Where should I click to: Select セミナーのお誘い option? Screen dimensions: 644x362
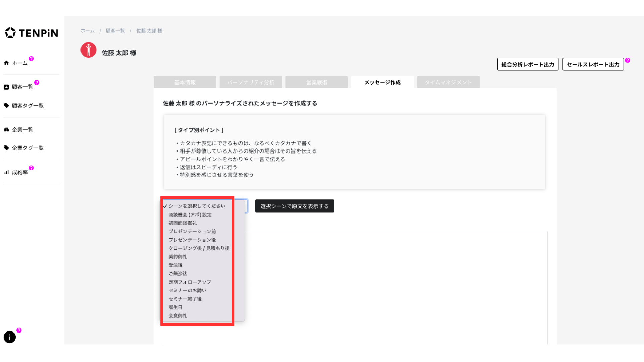pos(187,290)
